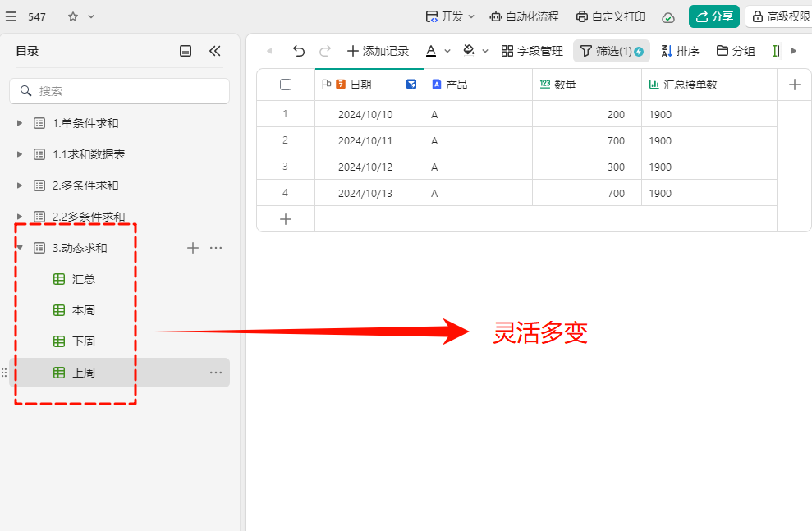Toggle select-all checkbox in table header
Viewport: 812px width, 531px height.
click(x=286, y=85)
